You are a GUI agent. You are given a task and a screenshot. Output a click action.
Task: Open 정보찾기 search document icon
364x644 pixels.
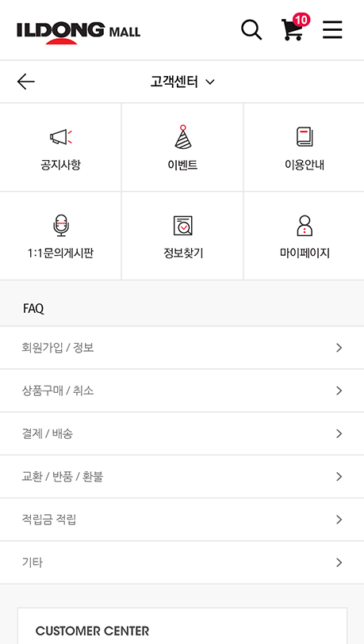pos(182,226)
